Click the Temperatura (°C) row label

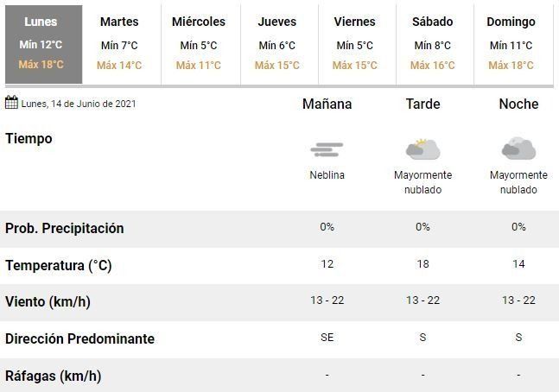click(x=59, y=265)
